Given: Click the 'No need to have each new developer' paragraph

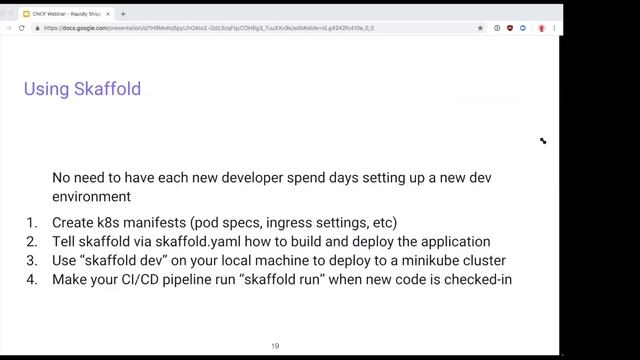Looking at the screenshot, I should click(272, 187).
